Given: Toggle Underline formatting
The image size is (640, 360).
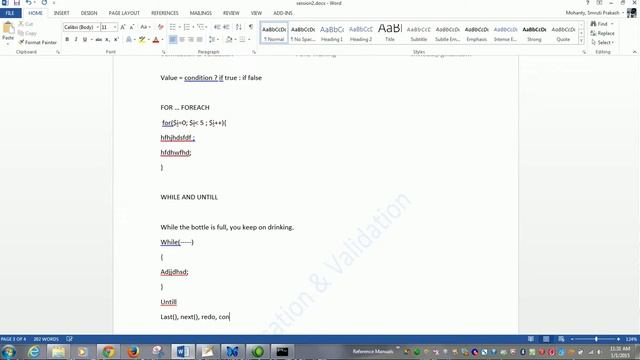Looking at the screenshot, I should point(84,40).
